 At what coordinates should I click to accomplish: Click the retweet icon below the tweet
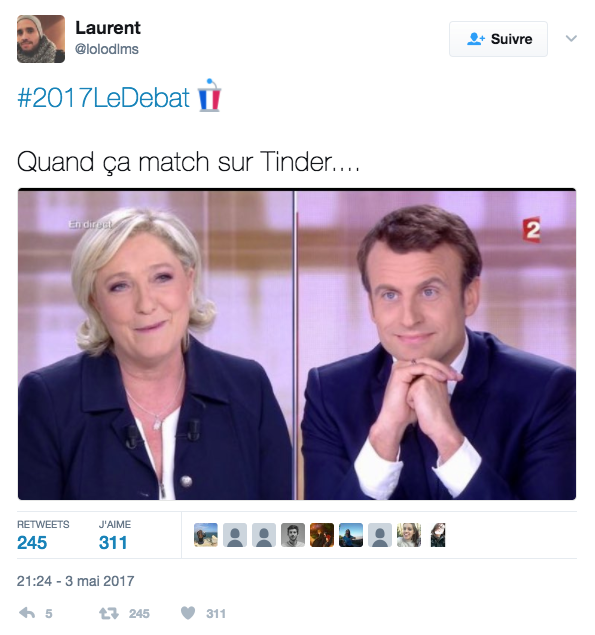109,614
